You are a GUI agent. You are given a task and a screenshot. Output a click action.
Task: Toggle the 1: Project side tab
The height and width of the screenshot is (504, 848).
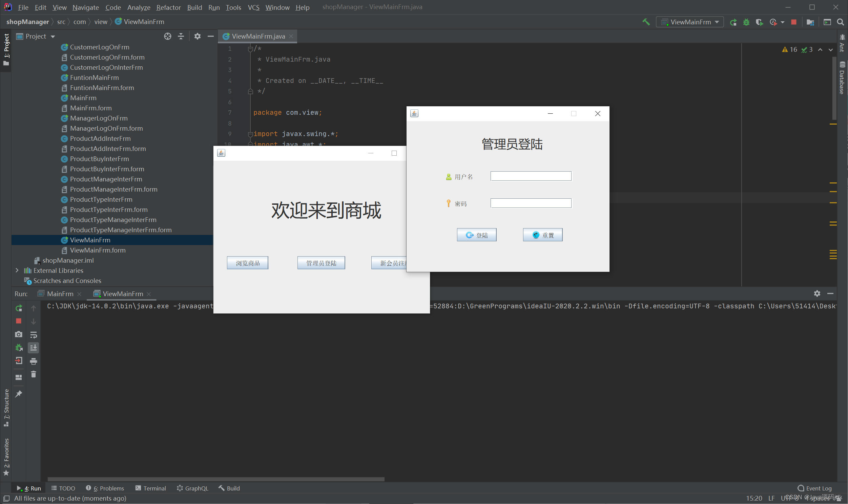pyautogui.click(x=6, y=50)
